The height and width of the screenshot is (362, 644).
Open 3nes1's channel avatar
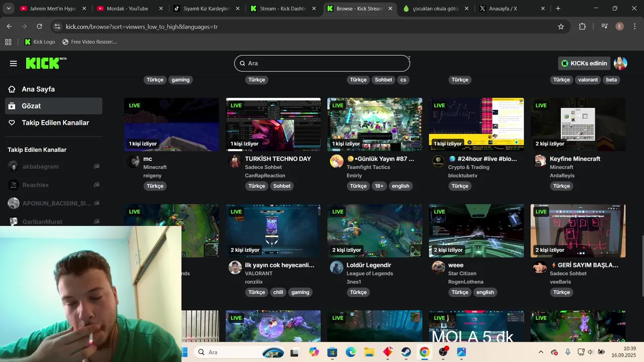(337, 267)
